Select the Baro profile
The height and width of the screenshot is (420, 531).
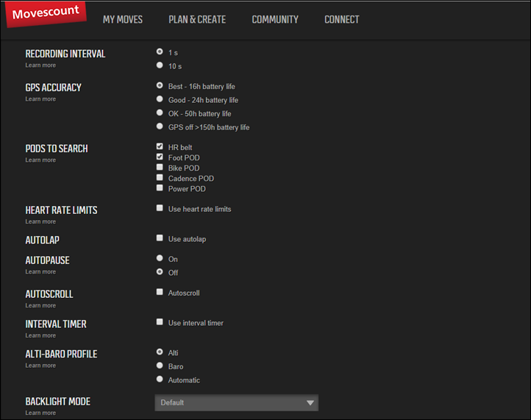pyautogui.click(x=160, y=366)
